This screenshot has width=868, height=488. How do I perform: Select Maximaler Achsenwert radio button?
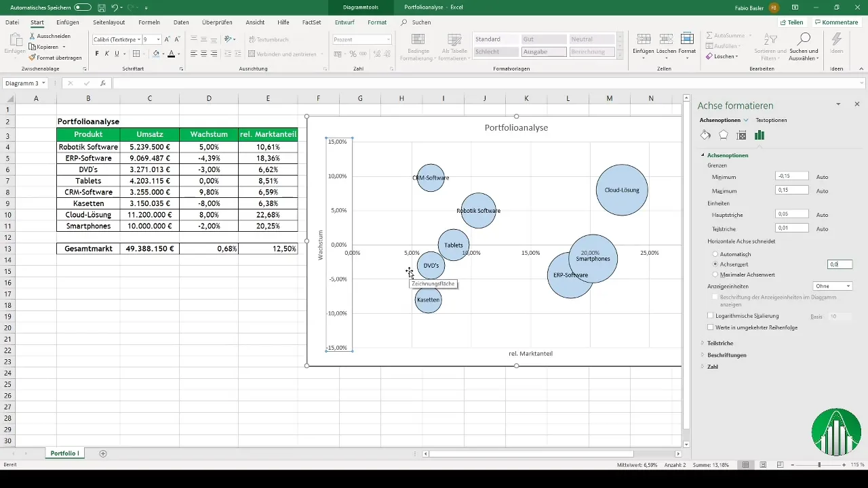click(x=715, y=274)
